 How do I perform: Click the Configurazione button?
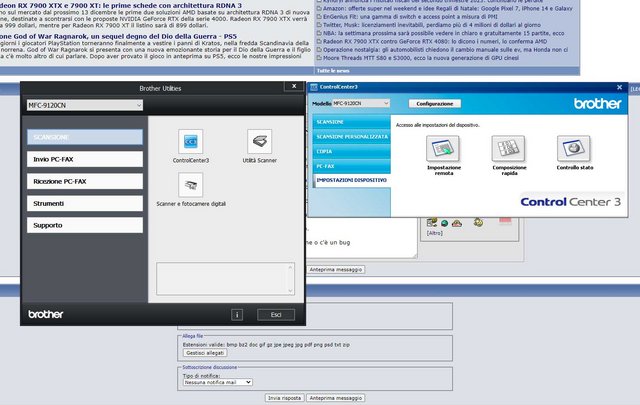(x=435, y=104)
